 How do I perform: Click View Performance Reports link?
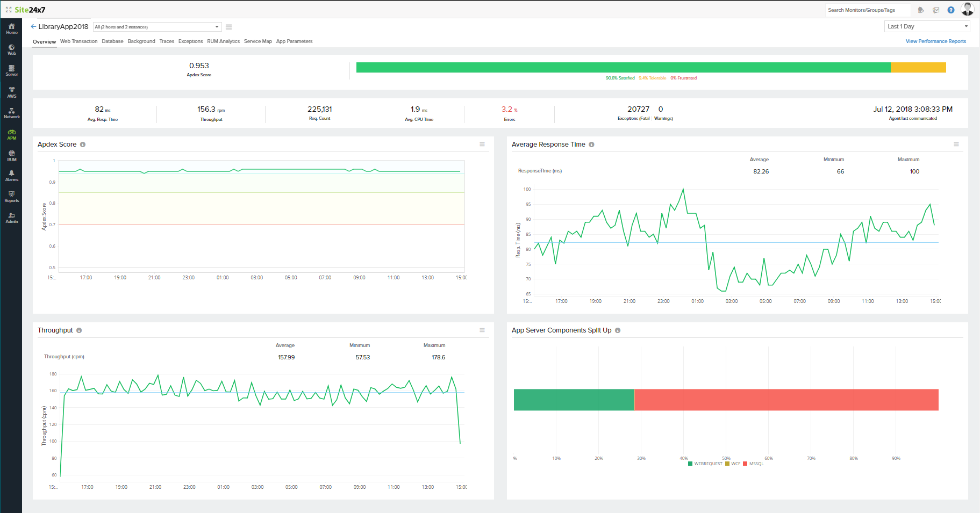(x=936, y=41)
